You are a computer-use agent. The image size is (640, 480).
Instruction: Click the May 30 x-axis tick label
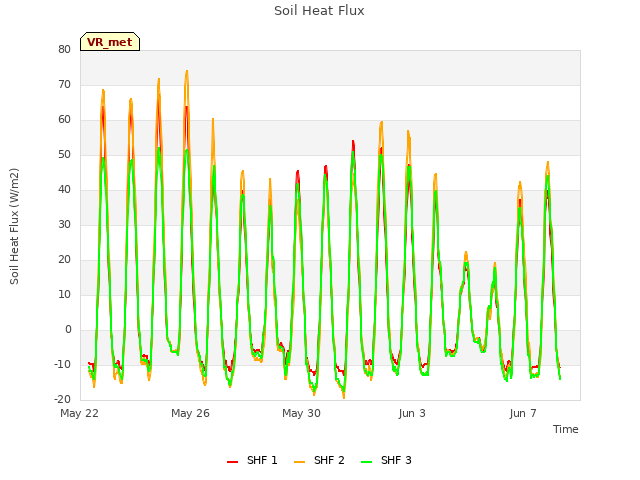301,413
